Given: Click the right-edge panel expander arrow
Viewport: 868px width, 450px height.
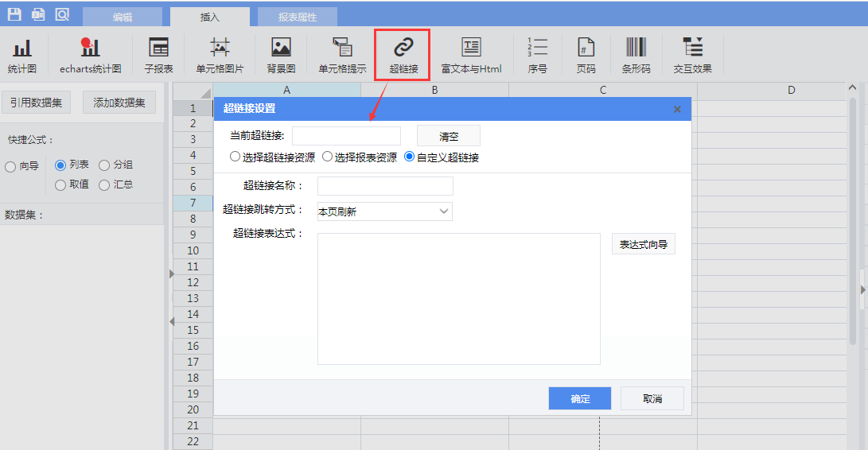Looking at the screenshot, I should [863, 290].
